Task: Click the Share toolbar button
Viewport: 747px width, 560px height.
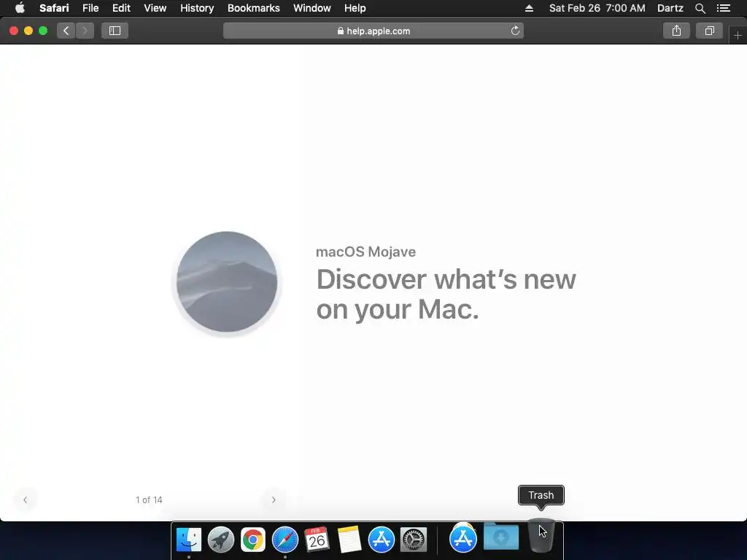Action: pos(676,31)
